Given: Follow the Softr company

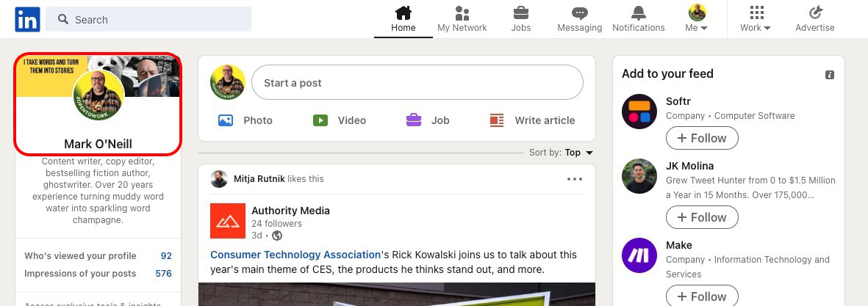Looking at the screenshot, I should [702, 138].
